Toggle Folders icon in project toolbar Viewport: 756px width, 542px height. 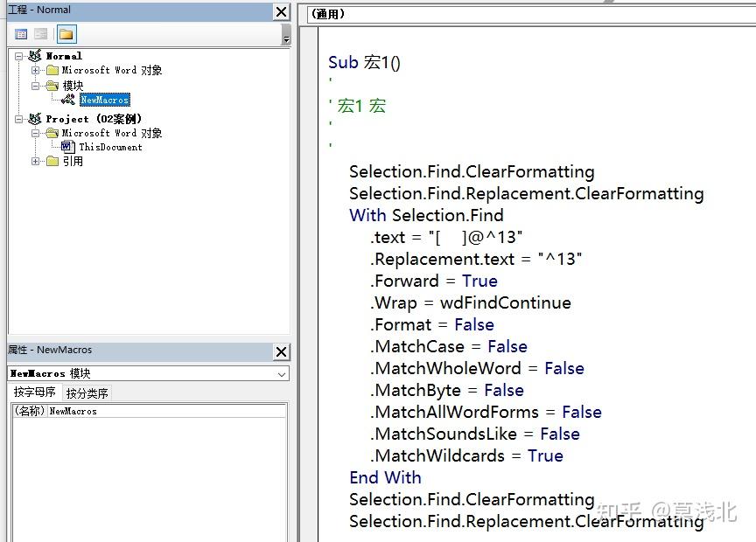66,34
